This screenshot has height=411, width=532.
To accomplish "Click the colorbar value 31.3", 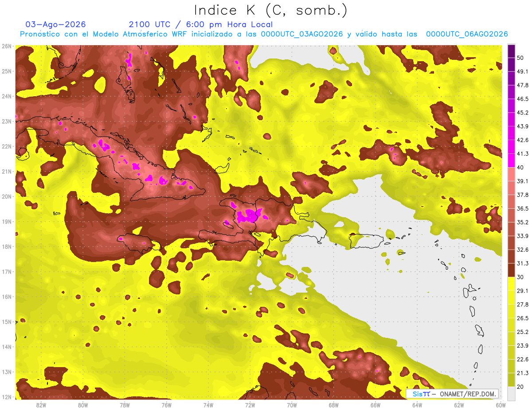I will (523, 263).
